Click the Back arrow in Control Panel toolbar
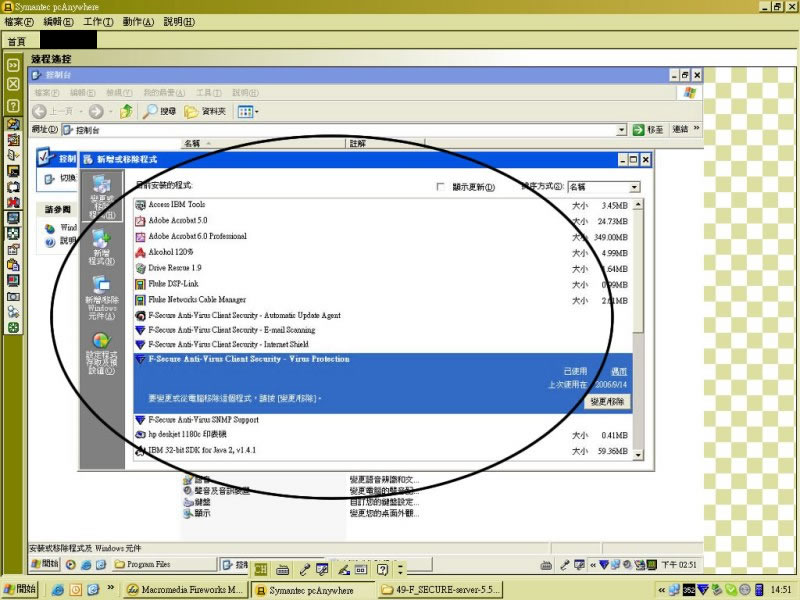This screenshot has width=800, height=600. 39,111
